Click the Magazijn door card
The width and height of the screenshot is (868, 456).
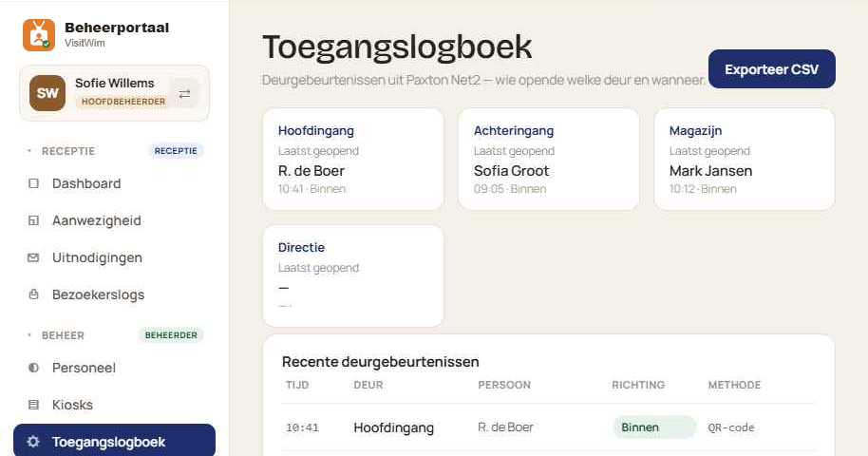[744, 160]
